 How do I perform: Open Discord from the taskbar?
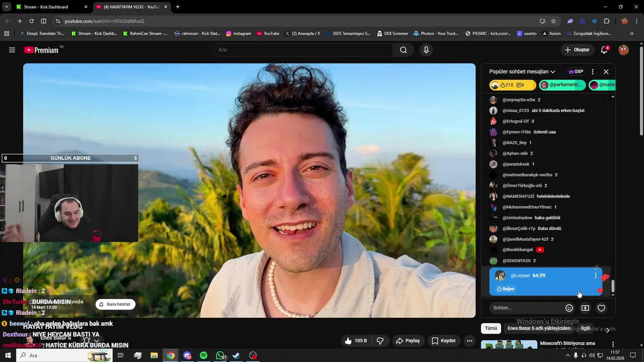pyautogui.click(x=187, y=355)
